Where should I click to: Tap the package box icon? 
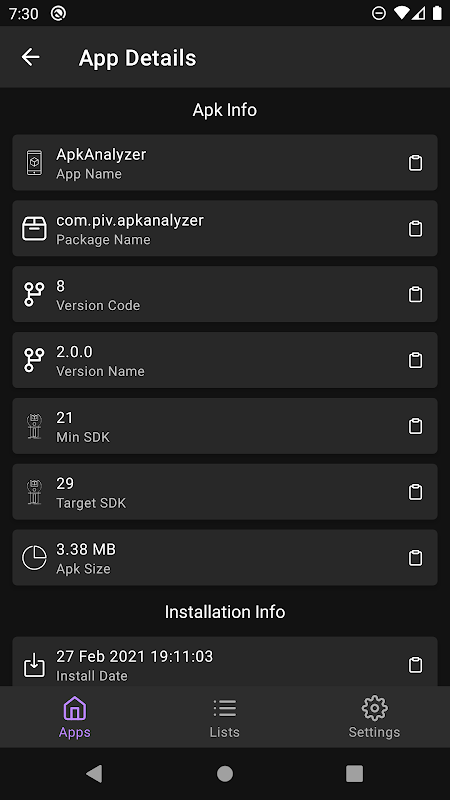point(34,229)
